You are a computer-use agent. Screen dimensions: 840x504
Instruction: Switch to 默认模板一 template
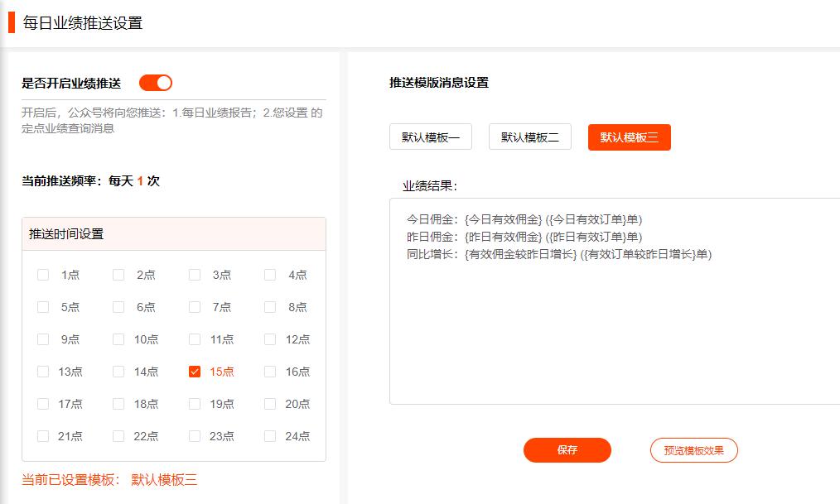430,137
